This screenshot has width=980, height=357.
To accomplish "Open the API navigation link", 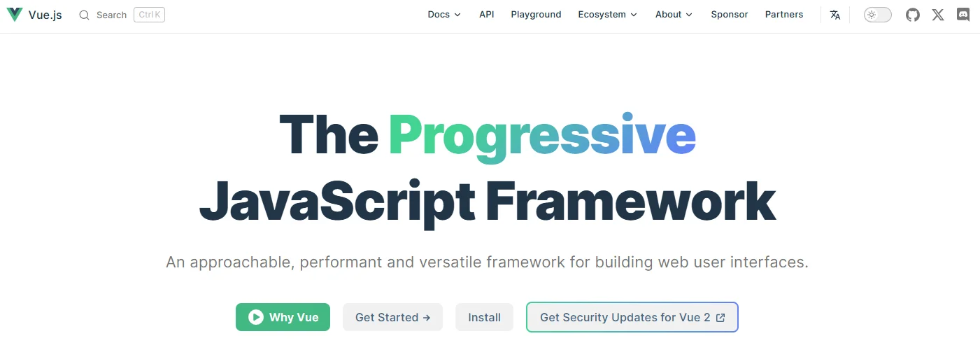I will pyautogui.click(x=487, y=15).
